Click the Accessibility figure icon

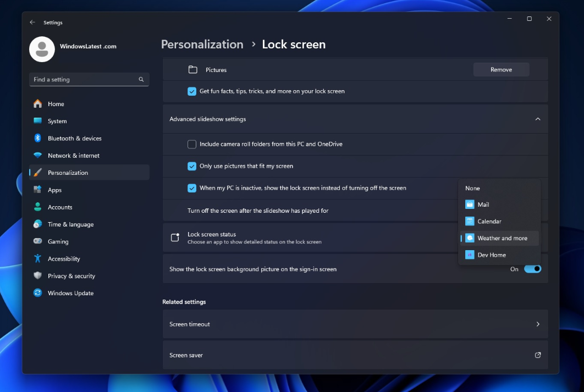tap(37, 258)
